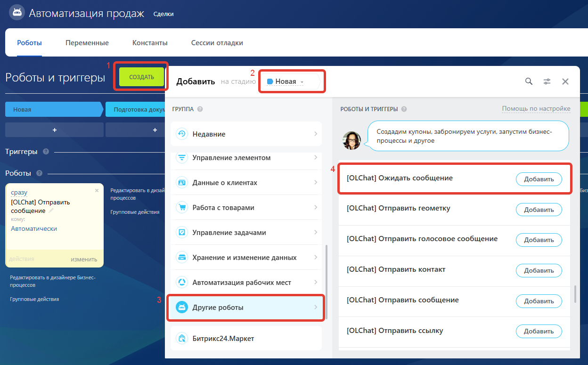Screen dimensions: 588x365
Task: Click the Bitrix24 Market bag icon
Action: tap(181, 338)
